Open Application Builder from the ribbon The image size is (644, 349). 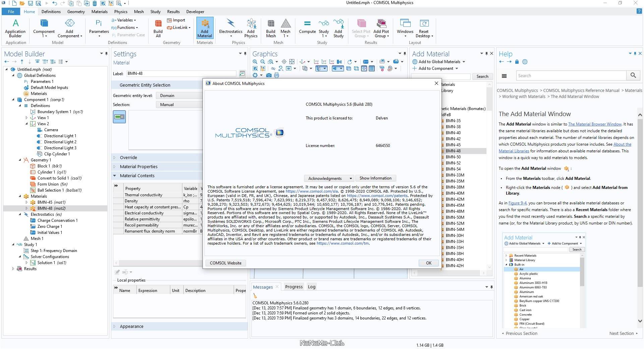15,28
